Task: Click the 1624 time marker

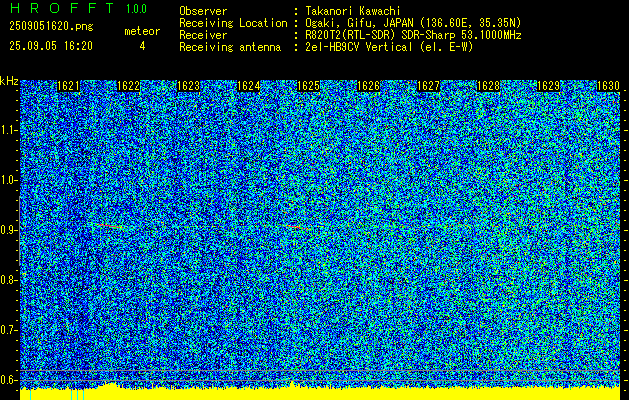Action: (248, 86)
